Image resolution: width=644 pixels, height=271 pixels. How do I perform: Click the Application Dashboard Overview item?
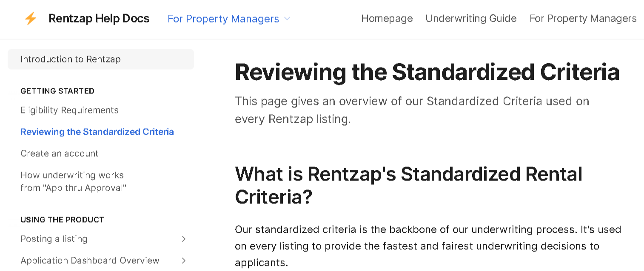90,261
